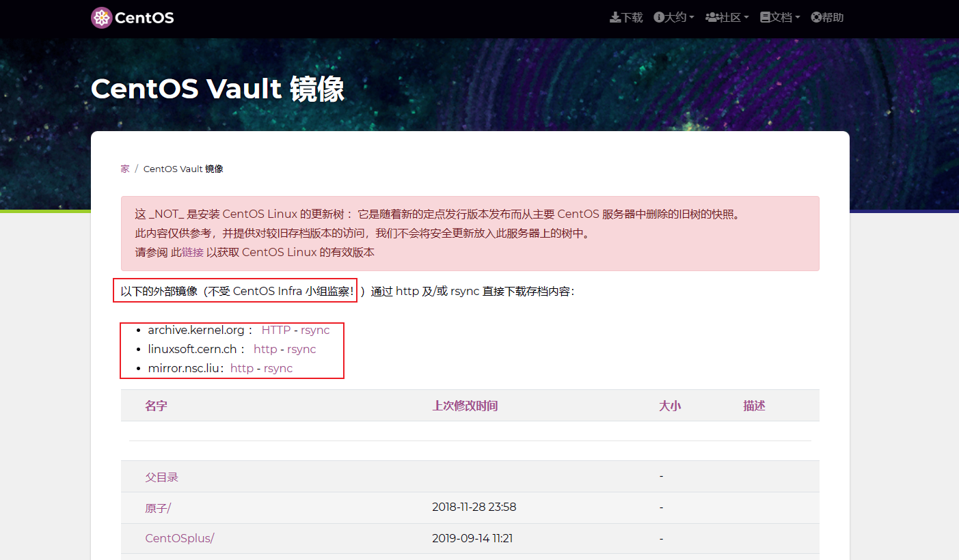This screenshot has height=560, width=959.
Task: Click the CentOS logo icon
Action: 101,18
